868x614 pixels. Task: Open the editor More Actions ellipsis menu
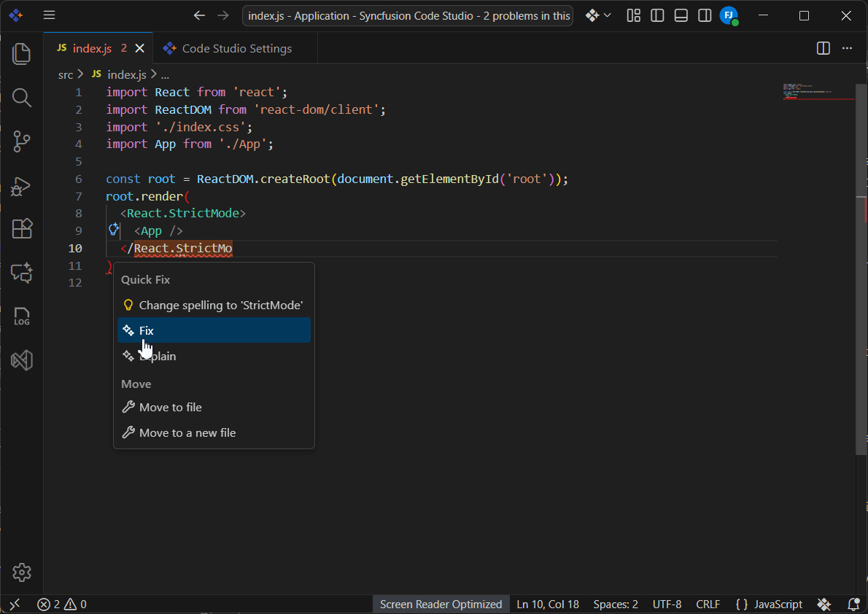(847, 48)
